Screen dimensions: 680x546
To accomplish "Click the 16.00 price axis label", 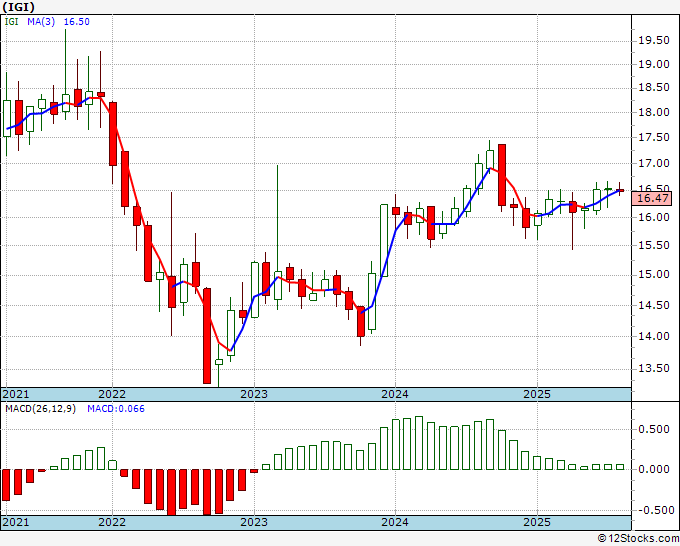I will tap(654, 217).
